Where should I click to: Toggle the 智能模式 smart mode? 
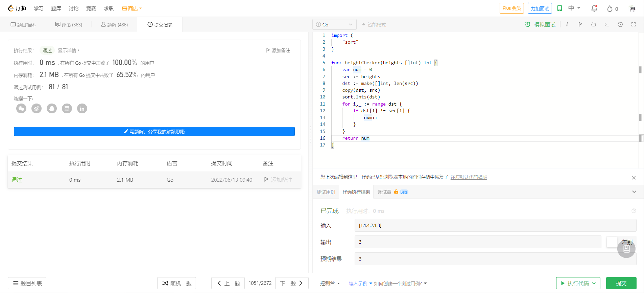[x=374, y=25]
